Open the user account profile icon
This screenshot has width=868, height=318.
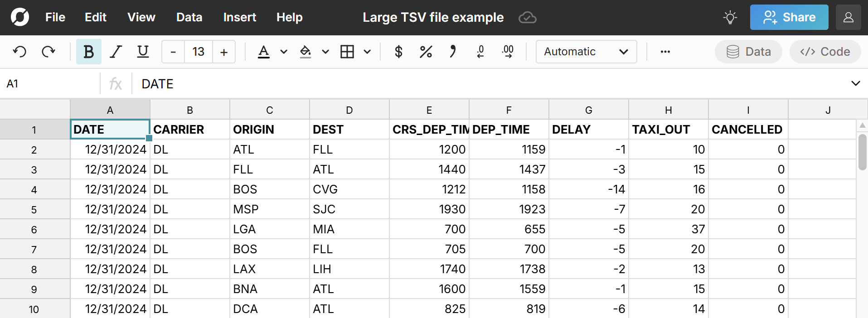click(x=848, y=18)
